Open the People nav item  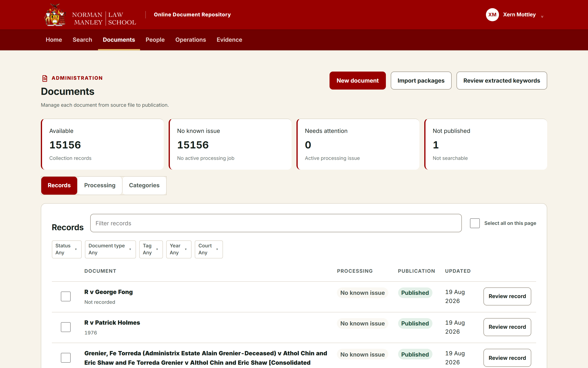(155, 40)
